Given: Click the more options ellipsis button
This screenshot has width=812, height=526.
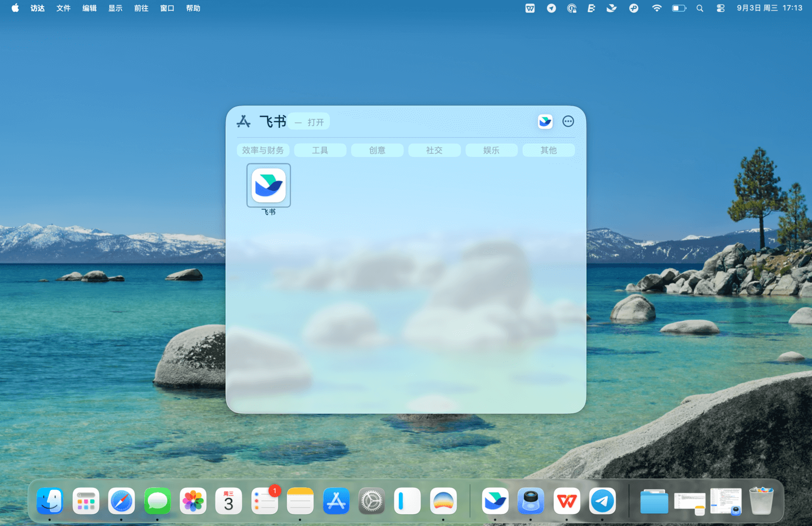Looking at the screenshot, I should (568, 121).
